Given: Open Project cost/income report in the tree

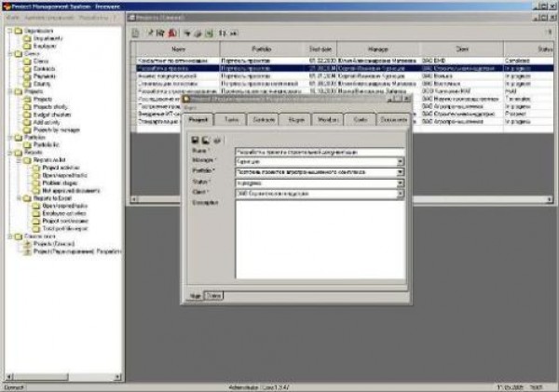Looking at the screenshot, I should point(65,221).
